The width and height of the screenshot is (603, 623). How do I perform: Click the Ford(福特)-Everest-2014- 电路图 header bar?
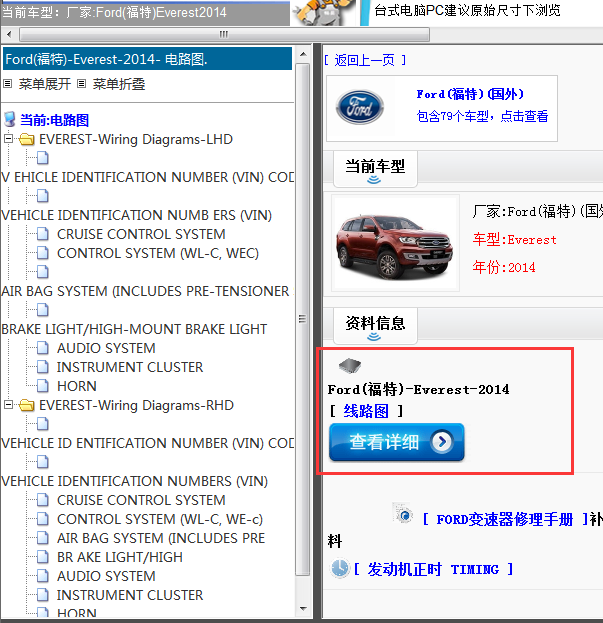pos(147,59)
